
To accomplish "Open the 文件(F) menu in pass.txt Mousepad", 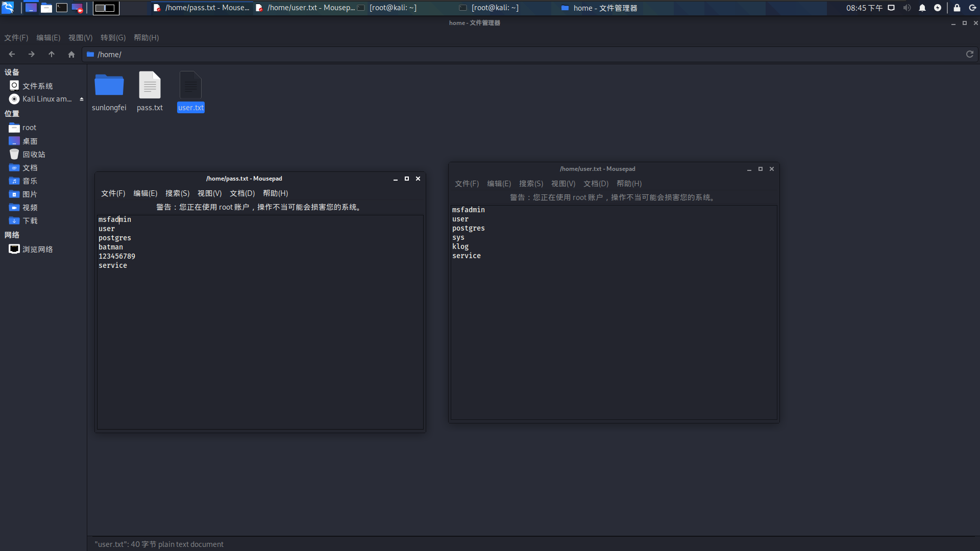I will (112, 193).
